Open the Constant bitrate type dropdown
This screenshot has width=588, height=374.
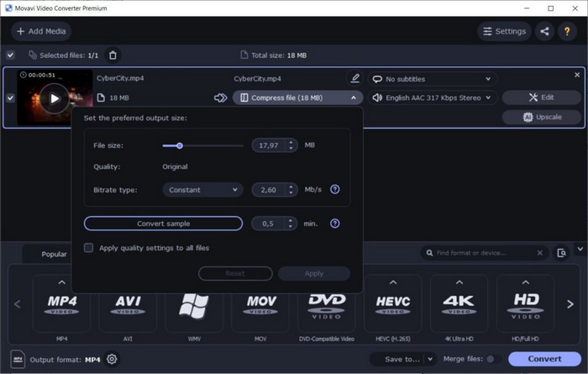coord(203,190)
